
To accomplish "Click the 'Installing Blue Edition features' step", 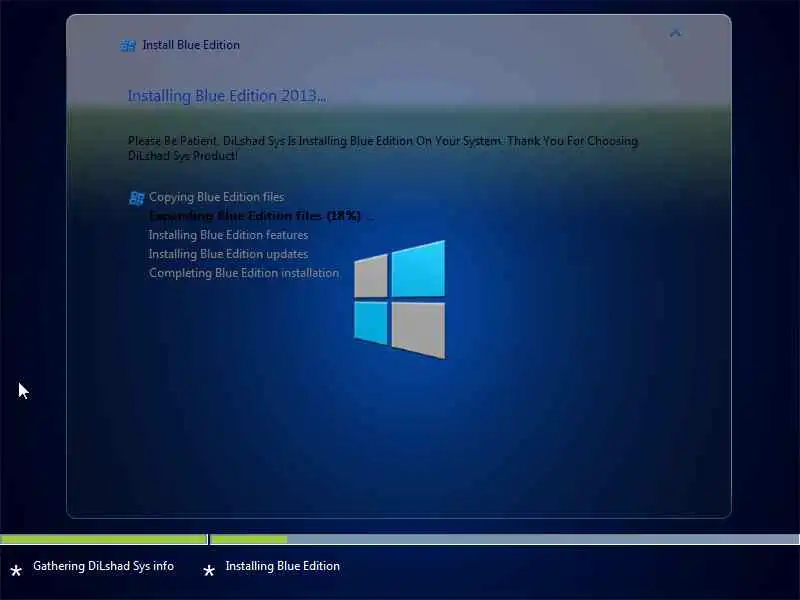I will pyautogui.click(x=229, y=235).
